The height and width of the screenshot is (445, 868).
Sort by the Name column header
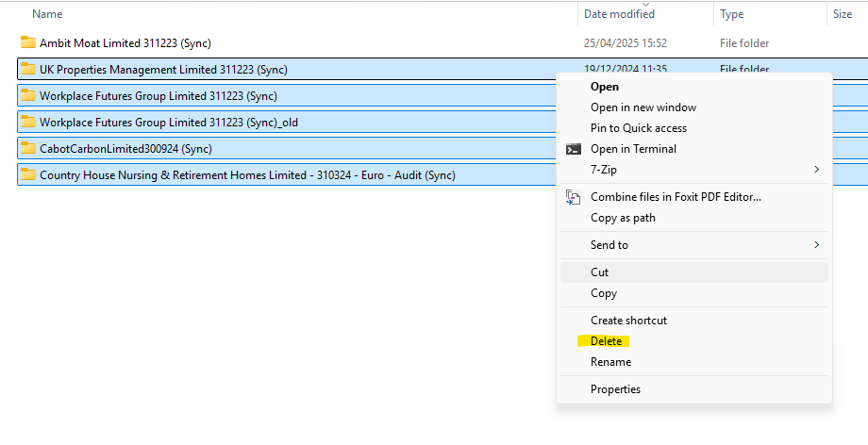(47, 14)
